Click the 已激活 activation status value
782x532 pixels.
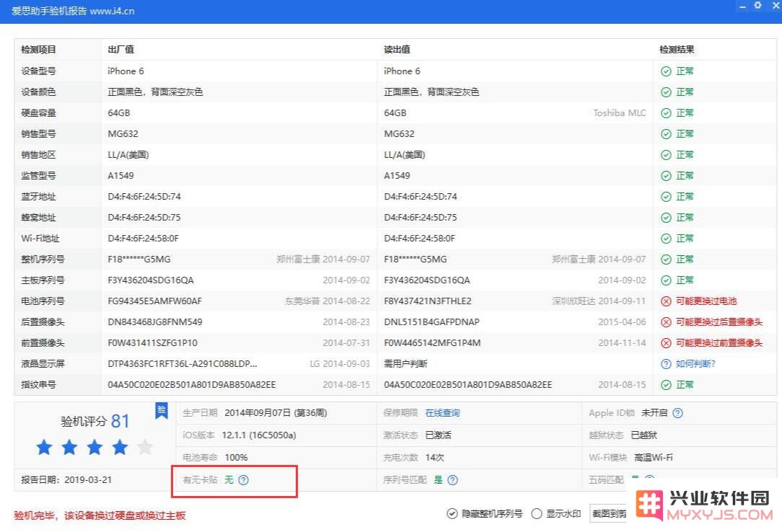438,435
